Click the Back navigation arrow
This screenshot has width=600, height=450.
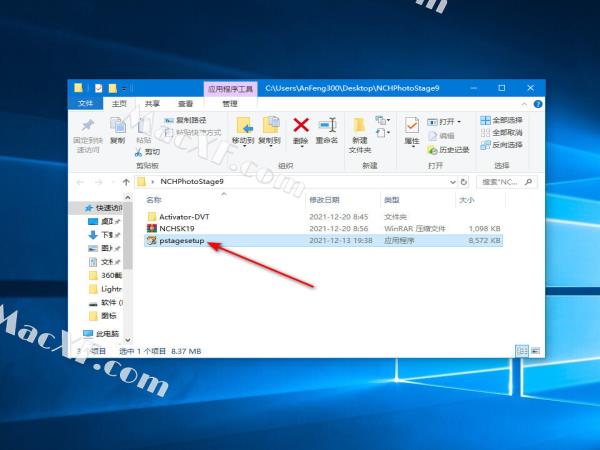pos(80,182)
